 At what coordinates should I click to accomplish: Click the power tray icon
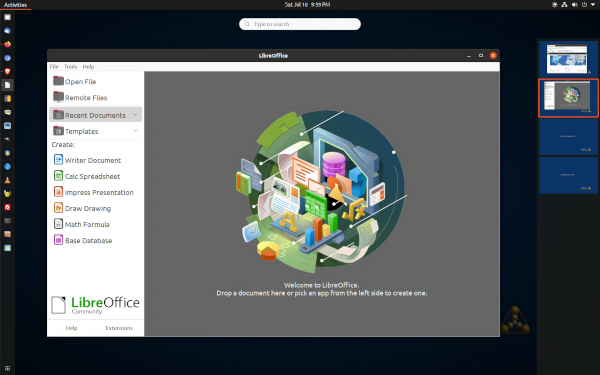coord(584,5)
